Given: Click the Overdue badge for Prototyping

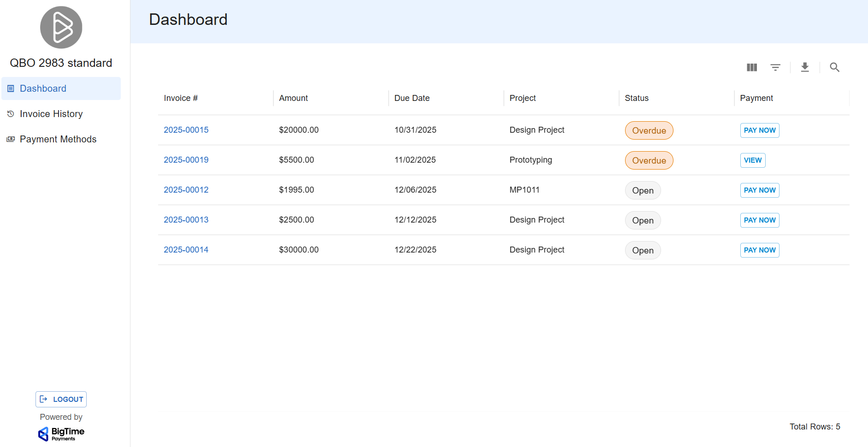Looking at the screenshot, I should click(x=649, y=160).
